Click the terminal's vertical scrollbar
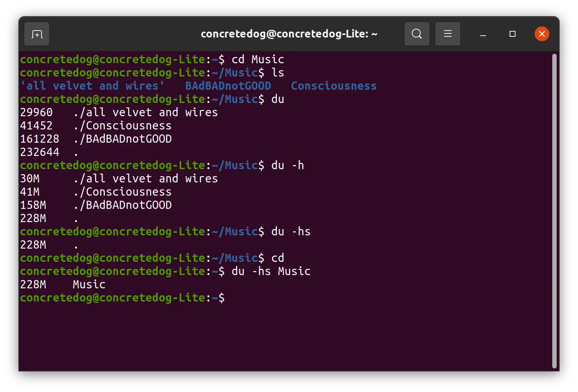578x392 pixels. point(554,211)
